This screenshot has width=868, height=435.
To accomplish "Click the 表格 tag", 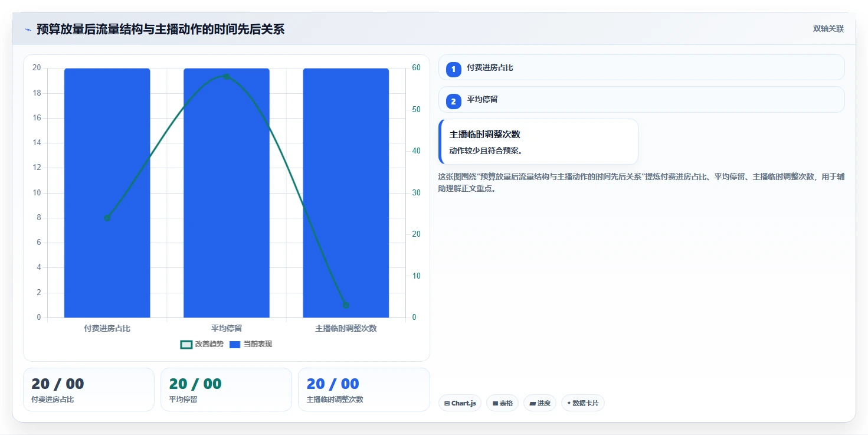I will [503, 403].
